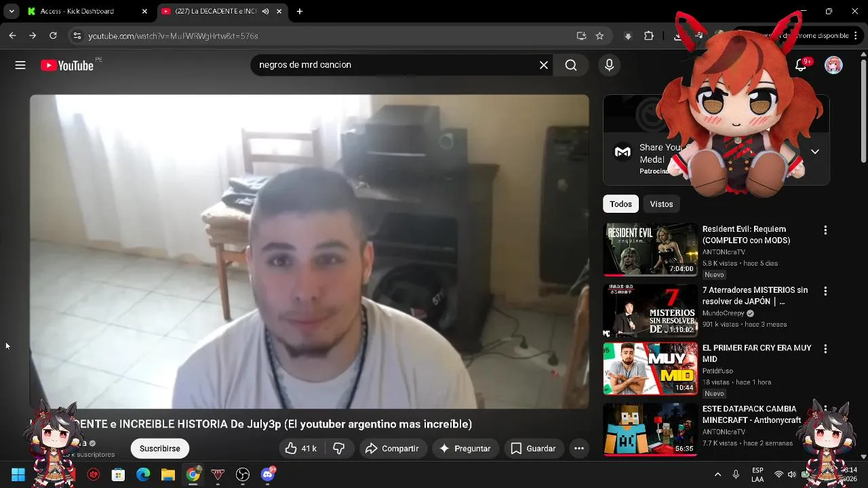Go forward in Chrome
This screenshot has height=488, width=868.
(x=33, y=36)
